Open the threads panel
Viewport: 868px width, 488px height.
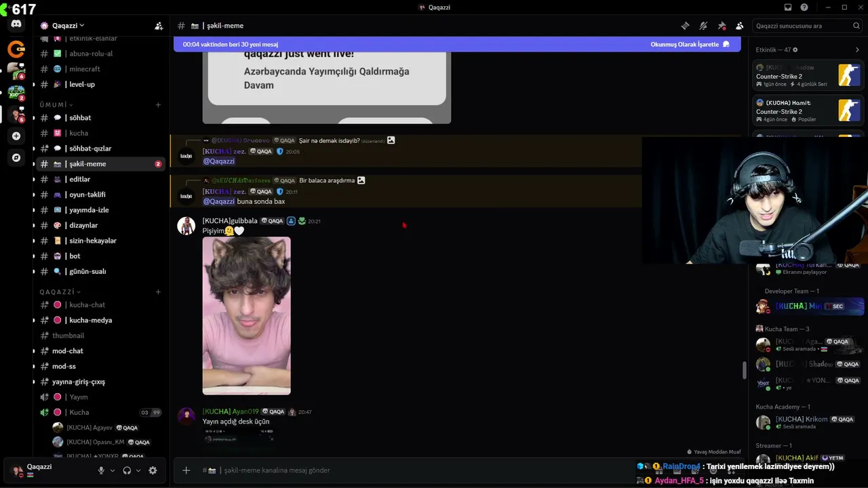(685, 26)
